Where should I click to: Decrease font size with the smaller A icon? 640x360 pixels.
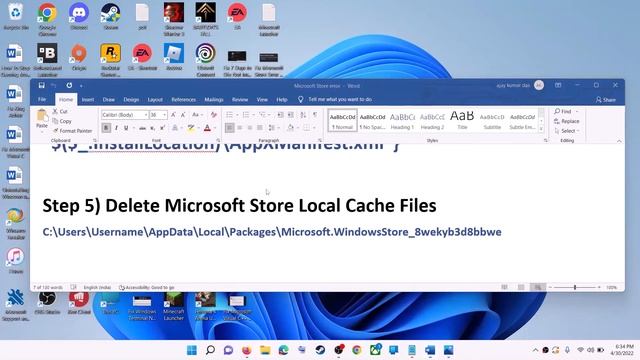[x=183, y=115]
